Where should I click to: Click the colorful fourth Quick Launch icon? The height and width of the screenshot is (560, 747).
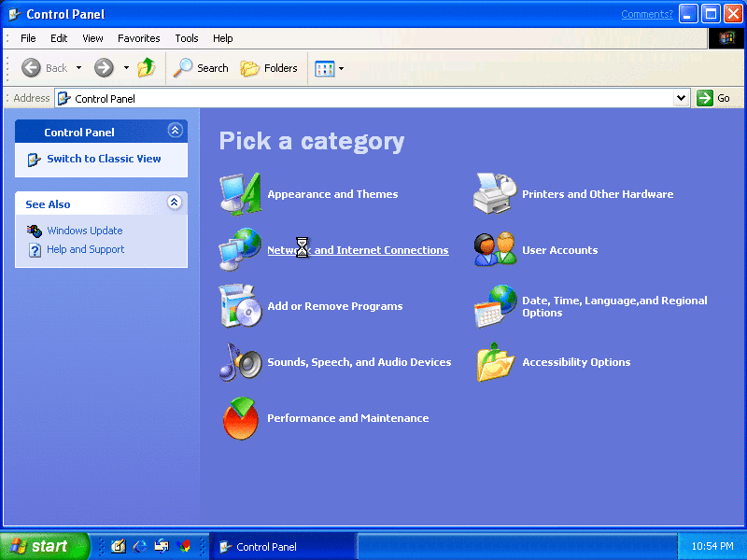click(183, 546)
